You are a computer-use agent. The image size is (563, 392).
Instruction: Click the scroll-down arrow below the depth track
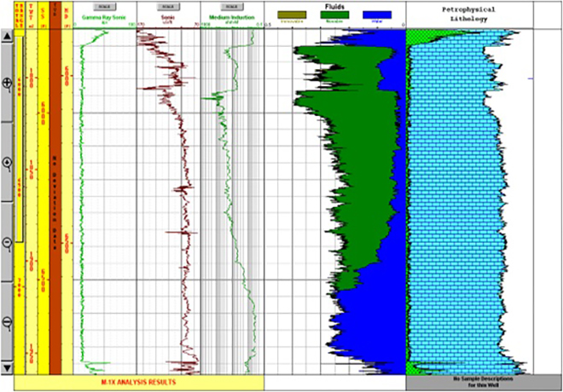[8, 367]
